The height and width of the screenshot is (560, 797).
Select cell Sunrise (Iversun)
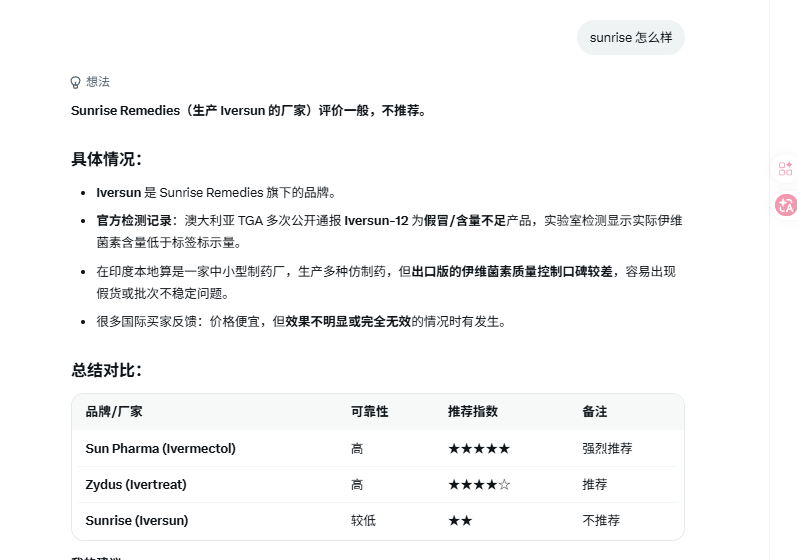137,521
